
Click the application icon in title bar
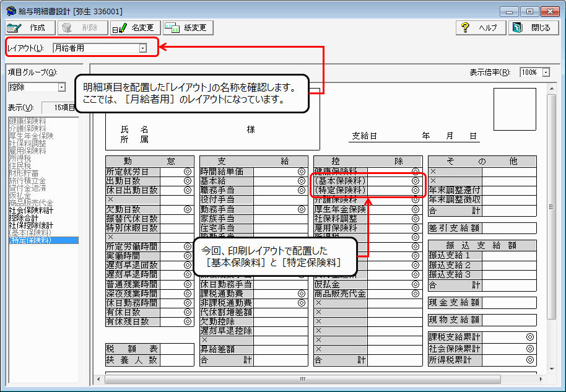tap(11, 11)
